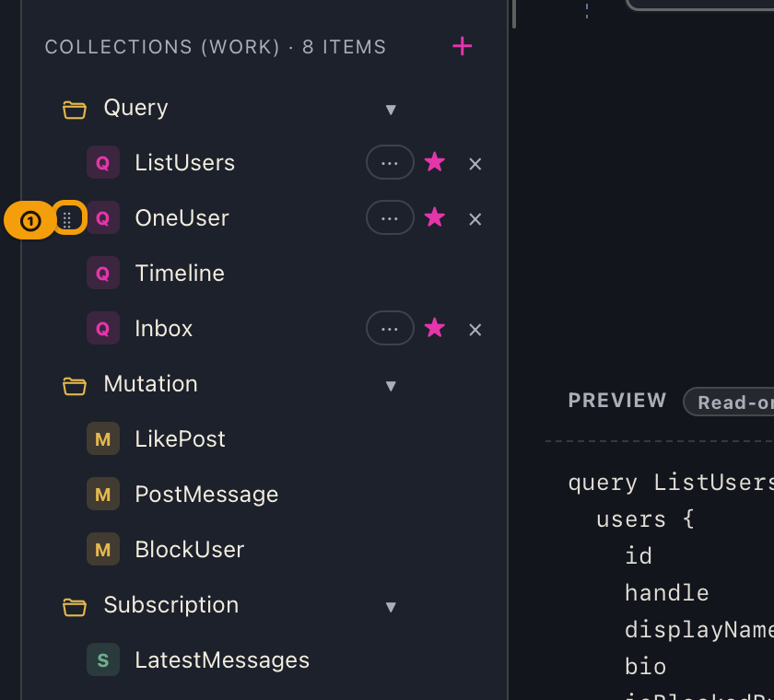Click the 'users {' line in the preview
The height and width of the screenshot is (700, 774).
[645, 519]
